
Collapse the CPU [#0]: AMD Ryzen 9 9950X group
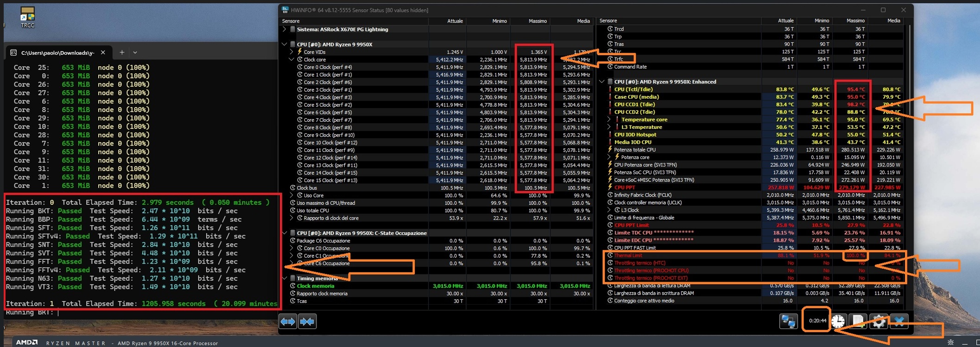[285, 44]
